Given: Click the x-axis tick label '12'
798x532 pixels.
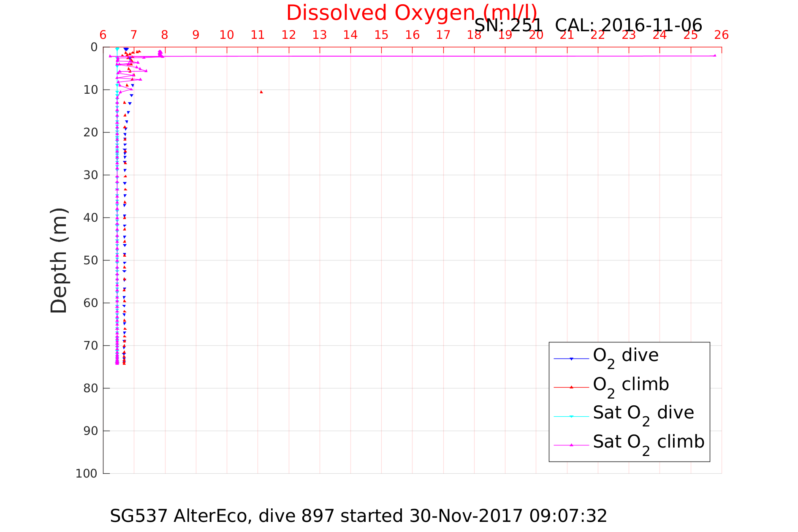Looking at the screenshot, I should (x=288, y=35).
